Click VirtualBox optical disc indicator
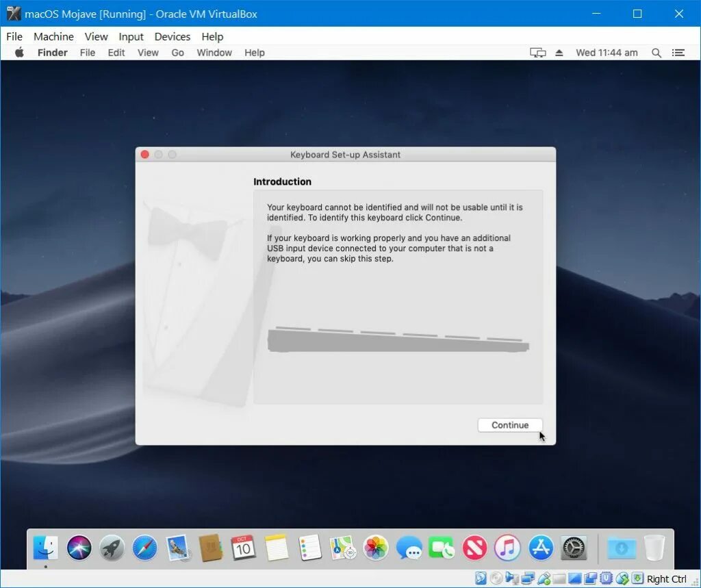The width and height of the screenshot is (701, 588). click(496, 578)
